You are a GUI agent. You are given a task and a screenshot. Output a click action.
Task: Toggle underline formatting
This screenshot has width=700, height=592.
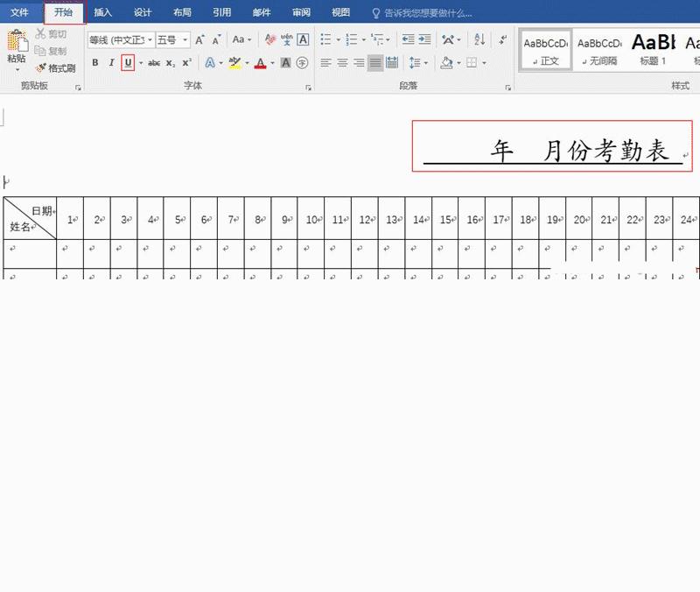click(x=127, y=62)
